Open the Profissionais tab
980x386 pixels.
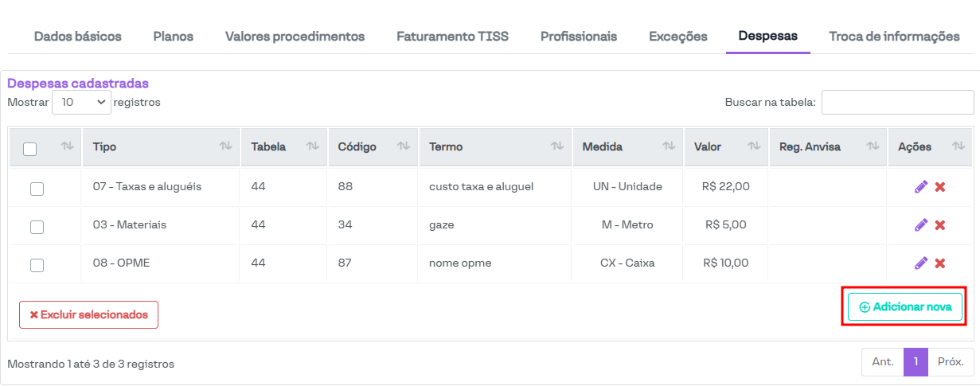(579, 37)
